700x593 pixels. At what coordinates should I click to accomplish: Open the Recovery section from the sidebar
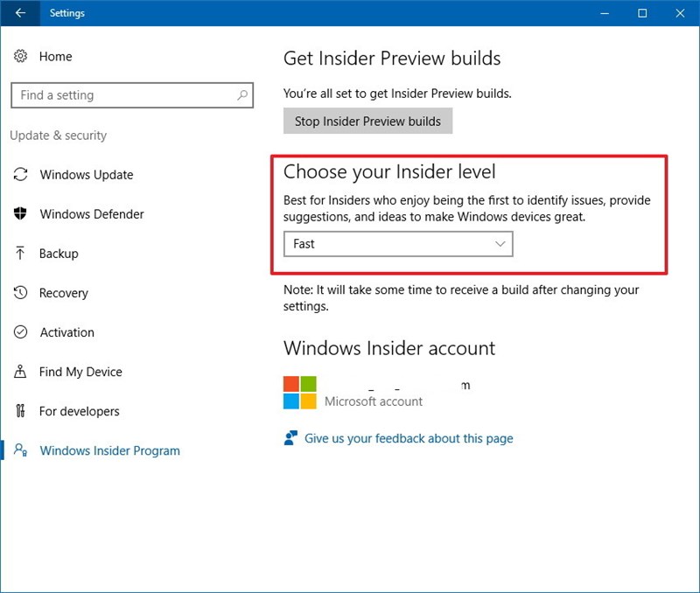tap(63, 293)
